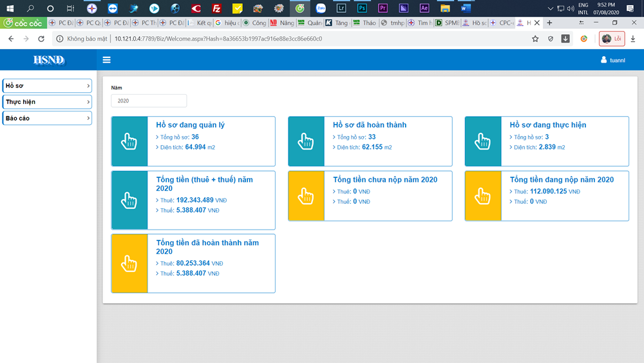Open the Photoshop icon in the taskbar
644x363 pixels.
362,8
